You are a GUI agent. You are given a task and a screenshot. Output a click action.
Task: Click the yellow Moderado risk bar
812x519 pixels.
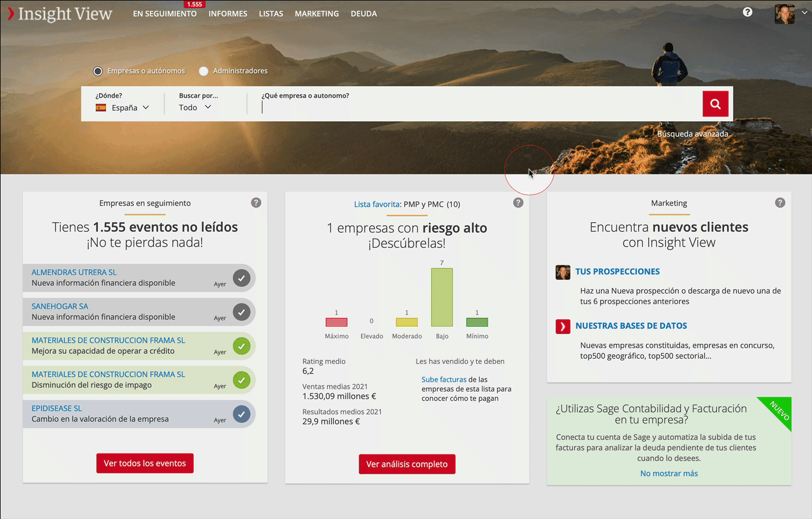[407, 322]
